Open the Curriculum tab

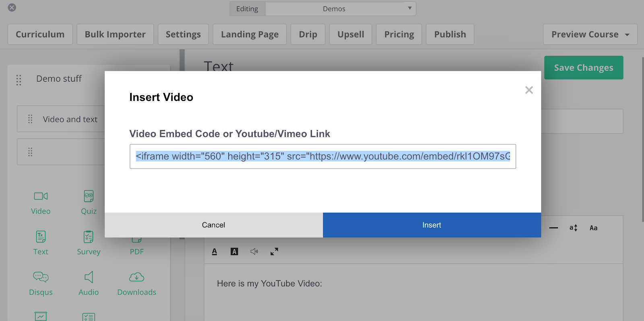click(40, 34)
